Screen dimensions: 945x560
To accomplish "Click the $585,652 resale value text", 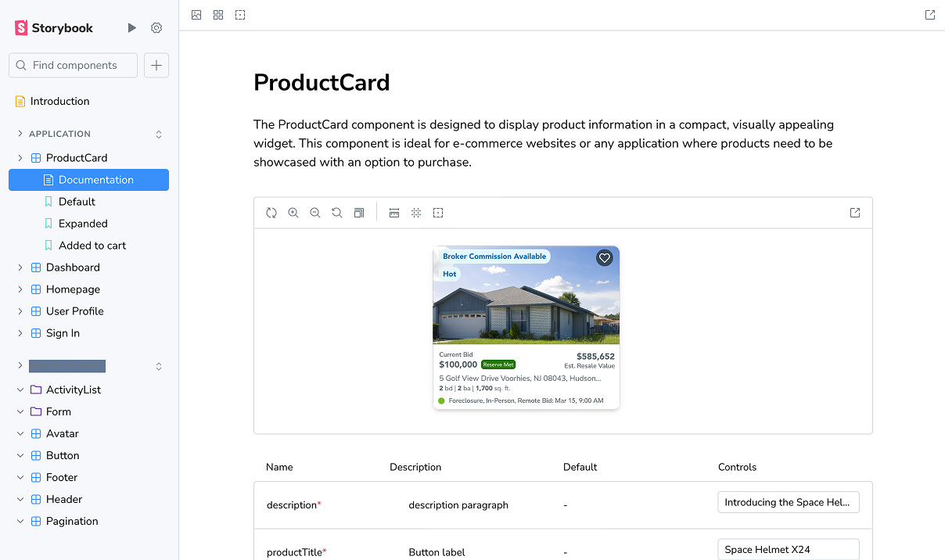I will (595, 357).
